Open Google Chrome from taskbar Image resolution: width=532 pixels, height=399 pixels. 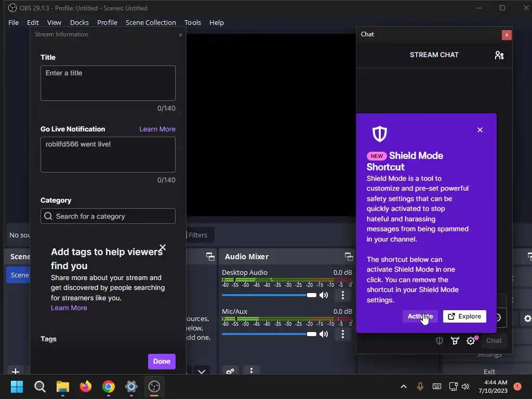(x=109, y=387)
